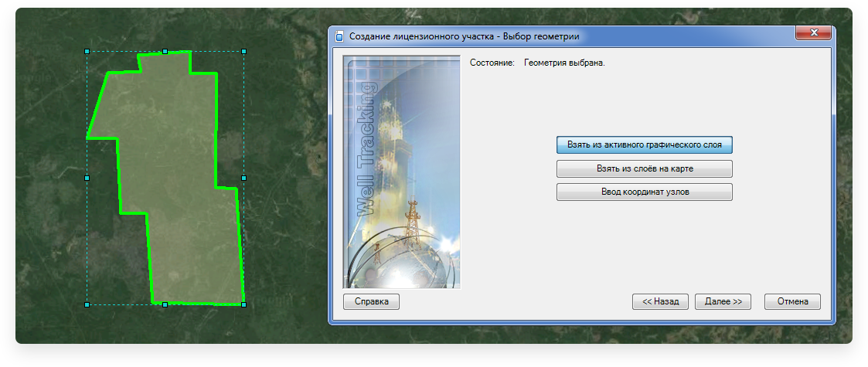Screen dimensions: 868x367
Task: Click the 'Состояние:' label
Action: click(492, 63)
